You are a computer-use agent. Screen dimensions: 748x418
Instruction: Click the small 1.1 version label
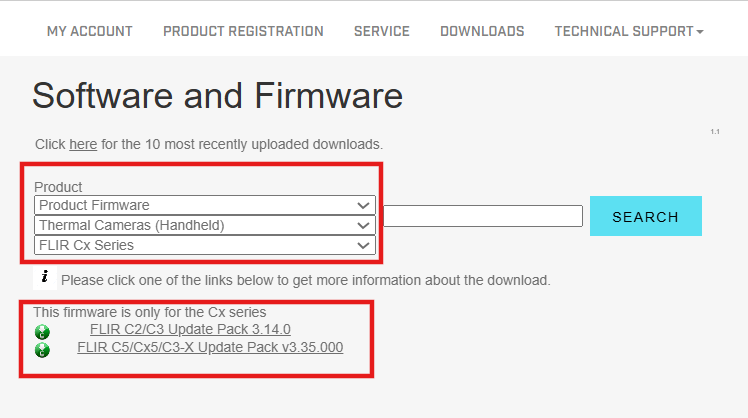(715, 132)
